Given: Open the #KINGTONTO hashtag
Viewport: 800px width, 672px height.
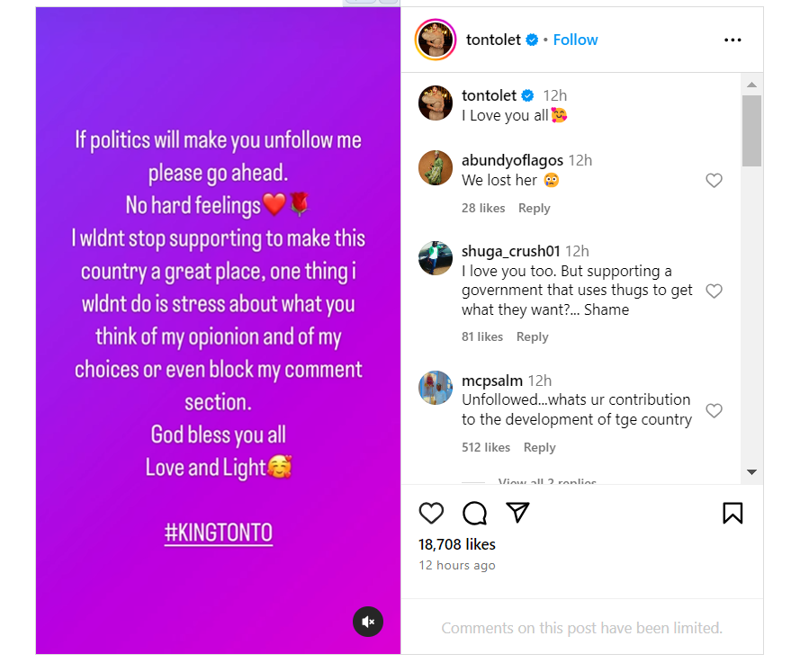Looking at the screenshot, I should coord(219,533).
